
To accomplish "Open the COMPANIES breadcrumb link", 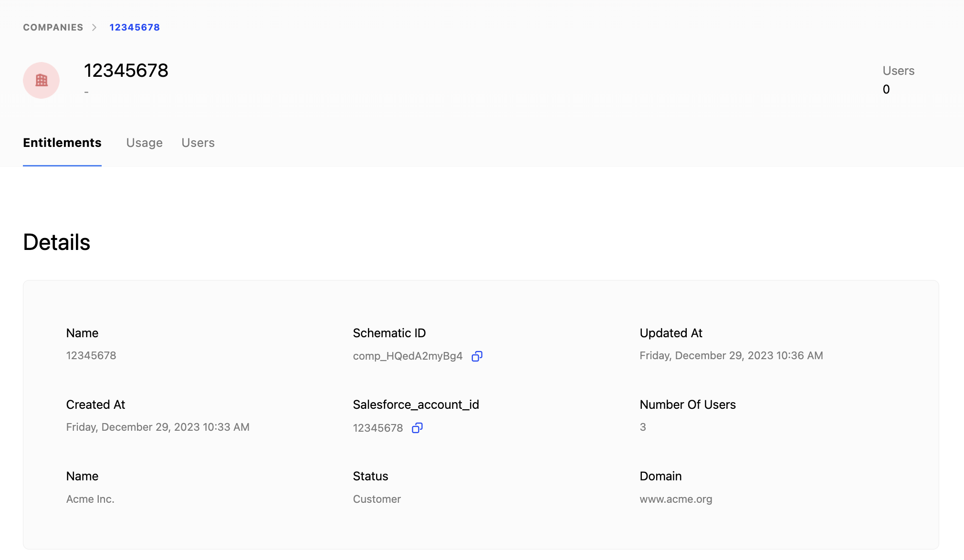I will [x=52, y=27].
